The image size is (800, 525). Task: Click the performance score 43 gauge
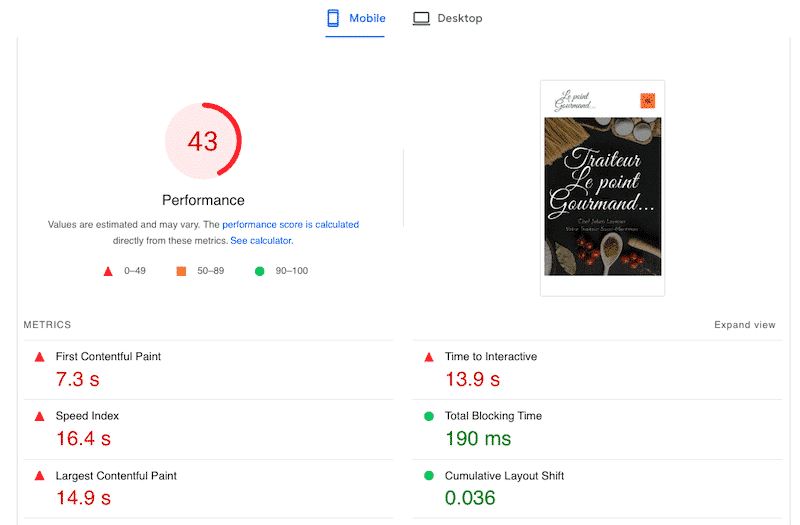click(x=203, y=141)
